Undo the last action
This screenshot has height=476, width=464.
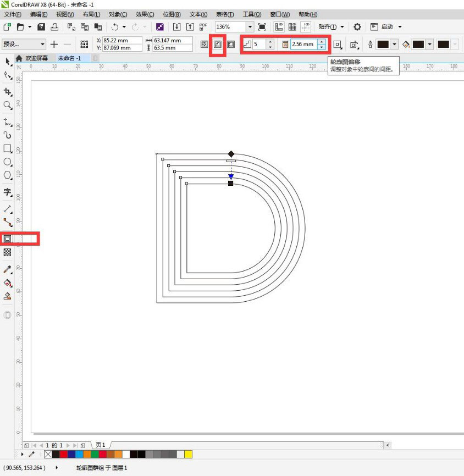(115, 26)
